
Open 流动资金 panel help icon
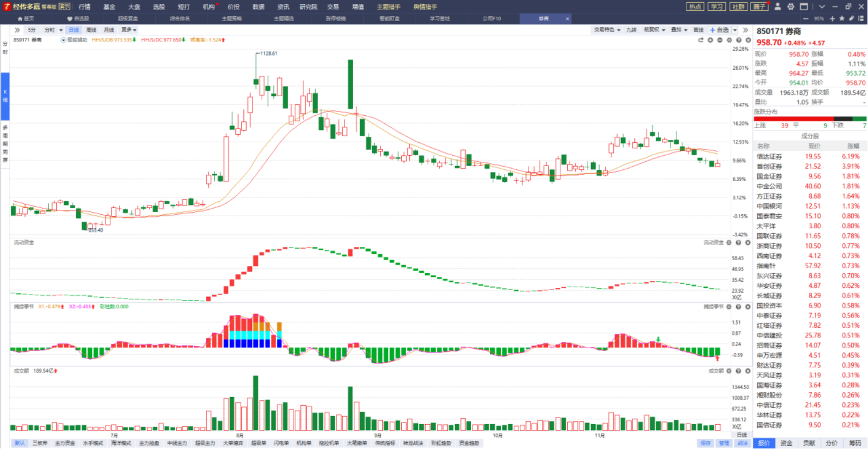[739, 242]
